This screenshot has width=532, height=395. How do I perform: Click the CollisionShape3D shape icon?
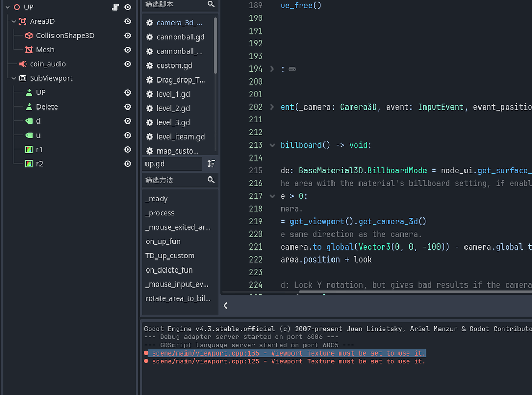(30, 35)
